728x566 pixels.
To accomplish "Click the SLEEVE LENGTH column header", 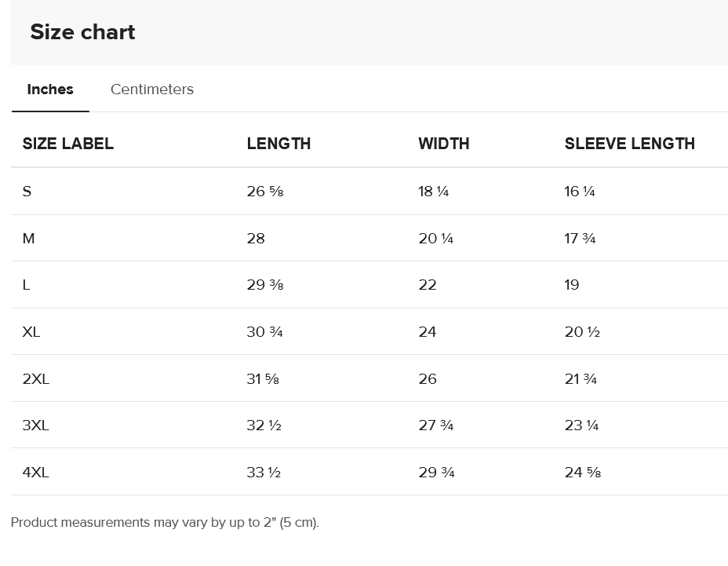I will pos(629,144).
